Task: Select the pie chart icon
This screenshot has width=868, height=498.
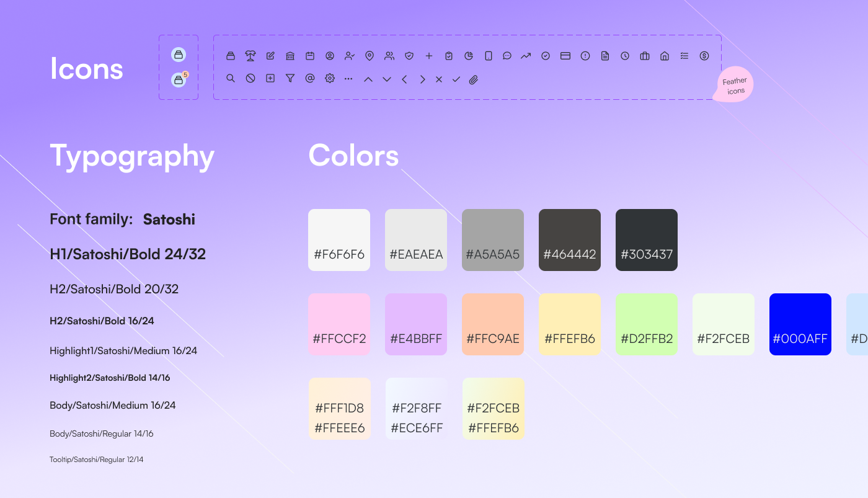Action: pyautogui.click(x=469, y=56)
